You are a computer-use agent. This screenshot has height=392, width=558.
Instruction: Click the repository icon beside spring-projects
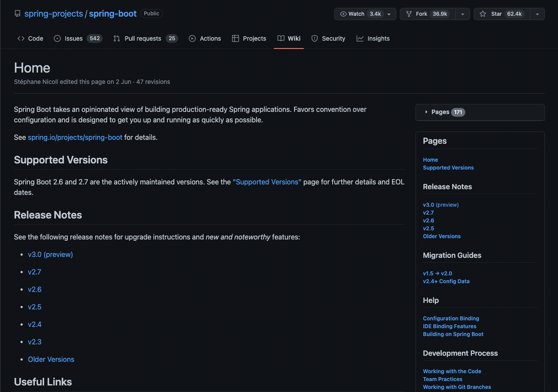pyautogui.click(x=17, y=14)
